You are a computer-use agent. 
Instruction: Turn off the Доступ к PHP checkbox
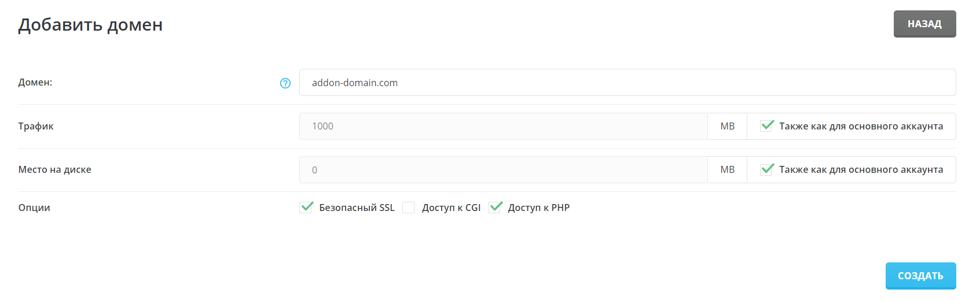(x=495, y=208)
